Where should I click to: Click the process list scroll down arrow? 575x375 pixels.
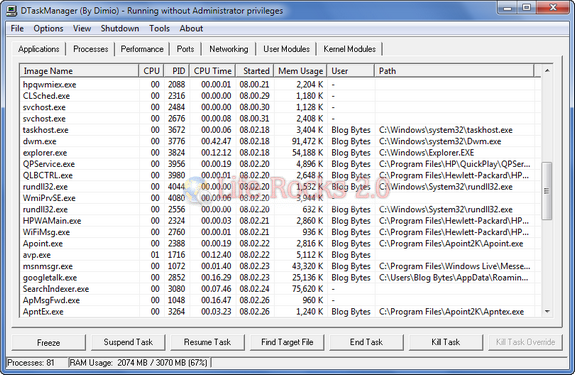(x=547, y=311)
